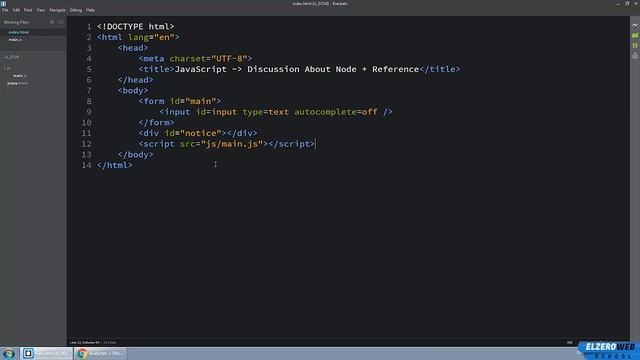Click the form id "main" value
Viewport: 640px width, 360px height.
click(x=200, y=101)
